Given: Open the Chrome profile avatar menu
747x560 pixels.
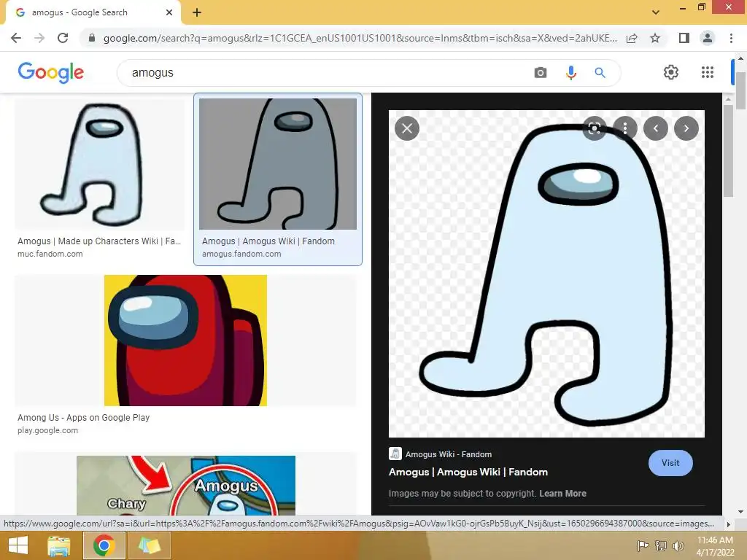Looking at the screenshot, I should [x=708, y=38].
